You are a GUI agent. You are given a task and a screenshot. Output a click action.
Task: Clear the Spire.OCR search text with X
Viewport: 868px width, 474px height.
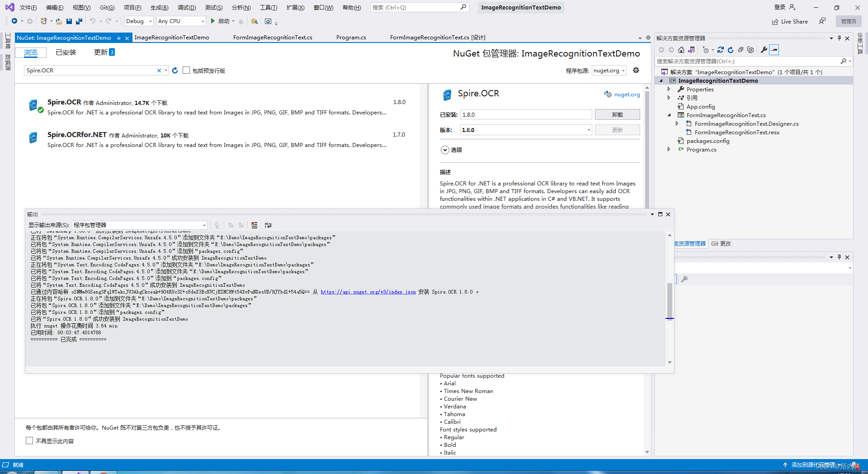[159, 71]
